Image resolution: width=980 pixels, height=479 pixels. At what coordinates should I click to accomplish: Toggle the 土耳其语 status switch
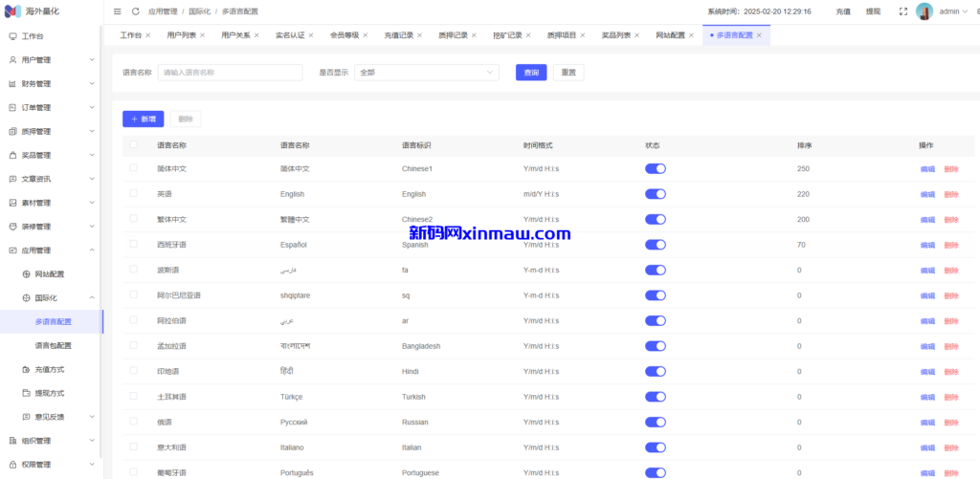pyautogui.click(x=655, y=397)
